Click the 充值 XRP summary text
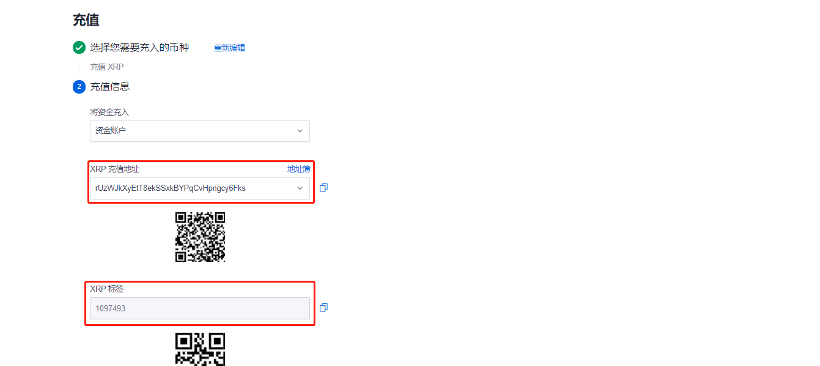Screen dimensions: 820x366 tap(107, 67)
